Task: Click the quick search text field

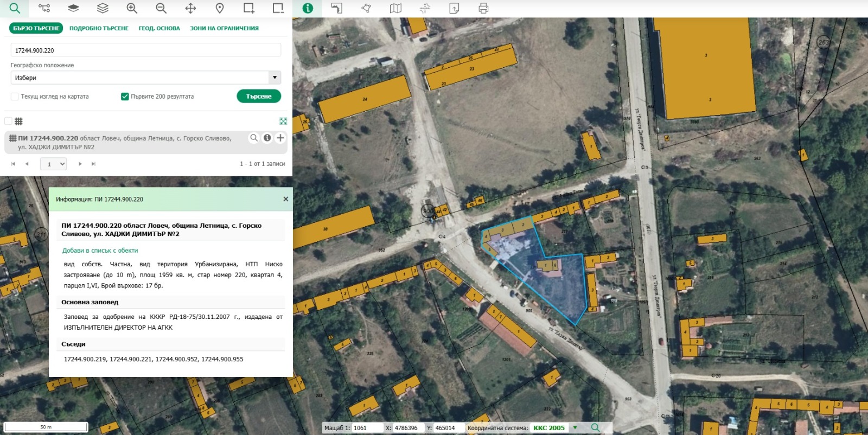Action: (x=146, y=50)
